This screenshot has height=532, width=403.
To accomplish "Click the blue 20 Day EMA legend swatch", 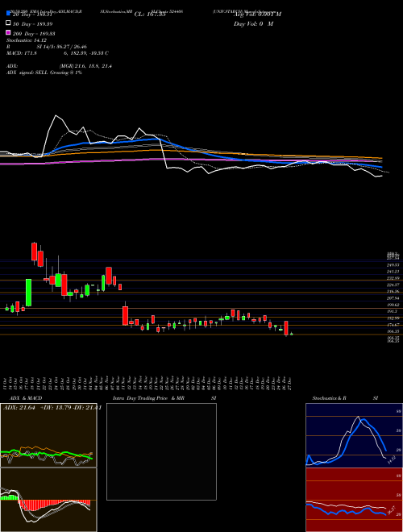I will point(8,14).
